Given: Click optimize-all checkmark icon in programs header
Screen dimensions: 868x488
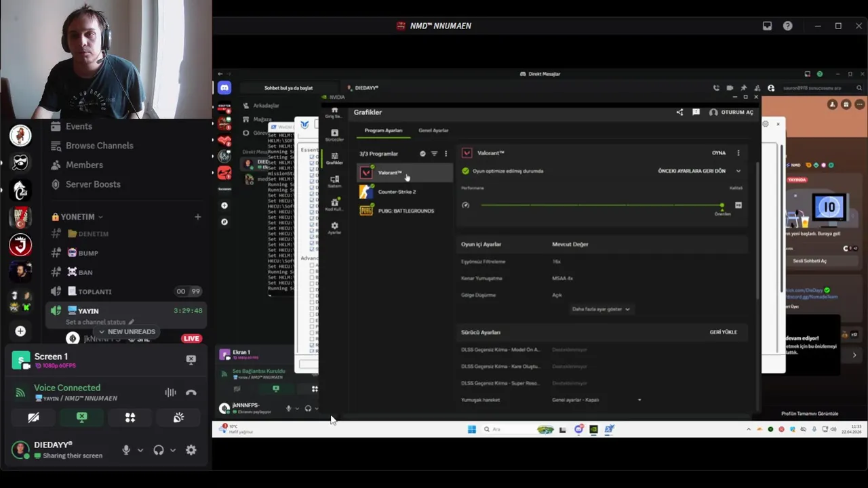Looking at the screenshot, I should [422, 154].
